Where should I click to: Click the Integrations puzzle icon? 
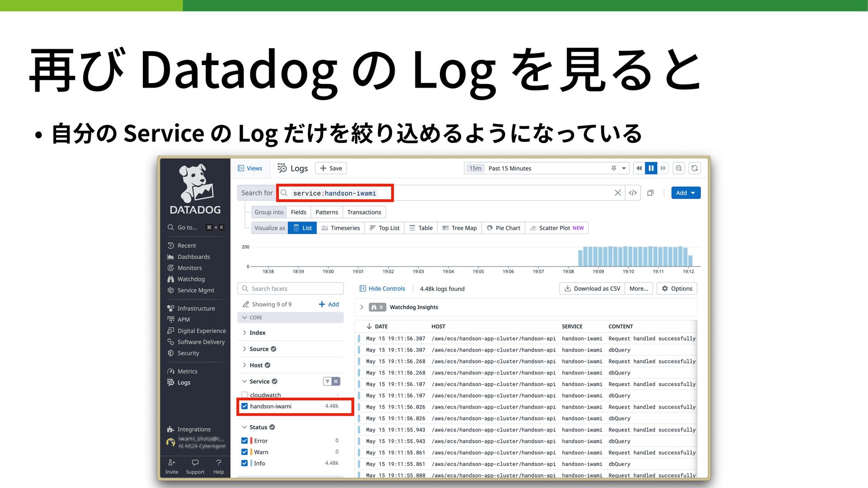pyautogui.click(x=170, y=429)
